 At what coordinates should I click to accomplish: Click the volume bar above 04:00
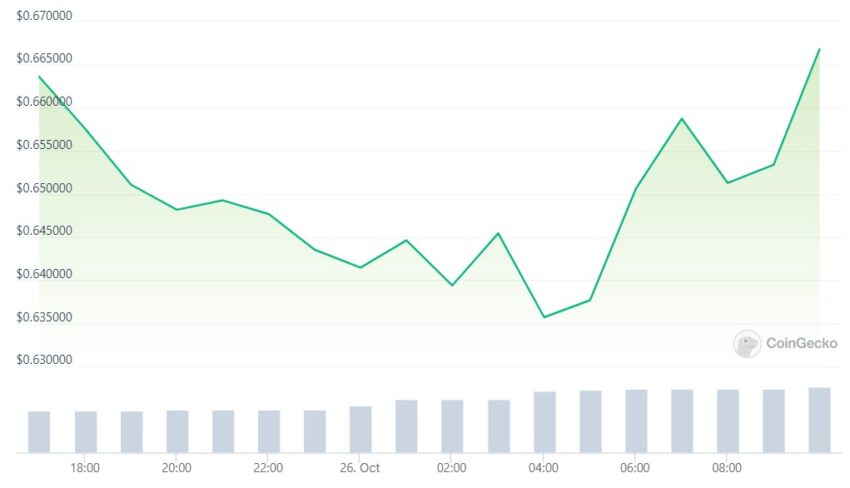(x=545, y=422)
